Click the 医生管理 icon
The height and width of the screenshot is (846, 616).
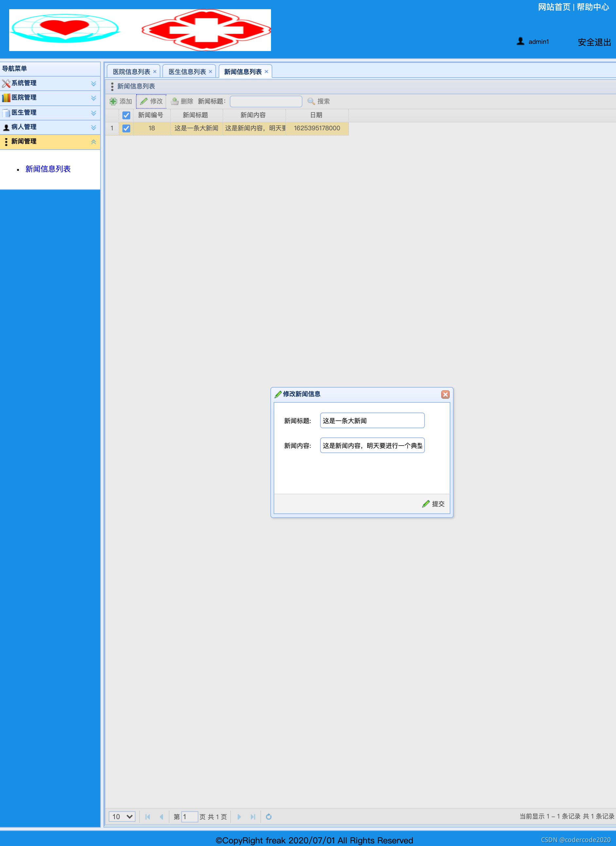(x=6, y=113)
